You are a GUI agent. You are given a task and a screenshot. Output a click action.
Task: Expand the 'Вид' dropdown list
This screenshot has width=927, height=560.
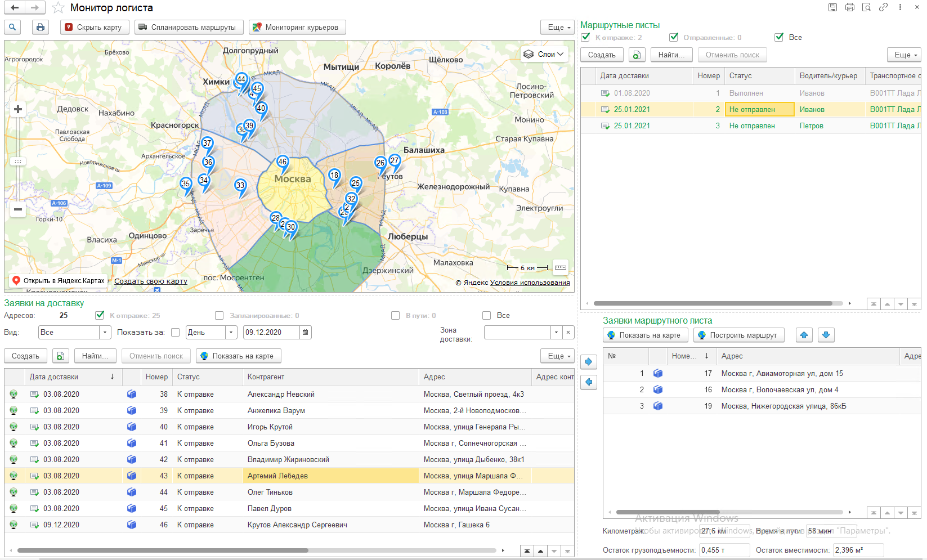click(105, 333)
